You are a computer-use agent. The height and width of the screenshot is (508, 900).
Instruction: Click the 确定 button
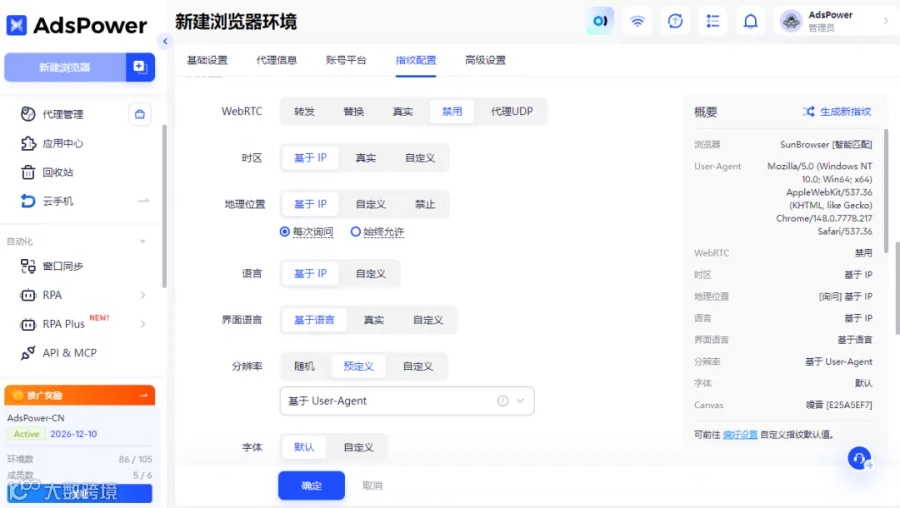[312, 486]
